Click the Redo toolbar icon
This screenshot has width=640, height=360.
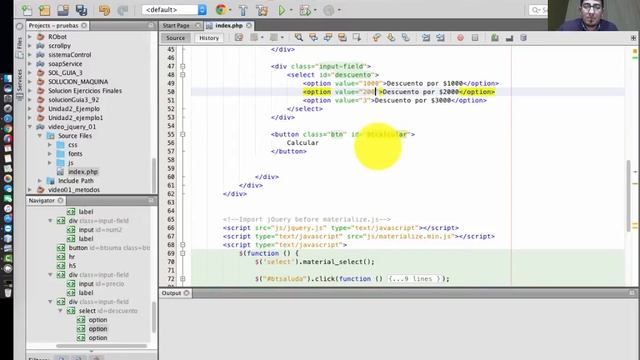click(x=122, y=10)
